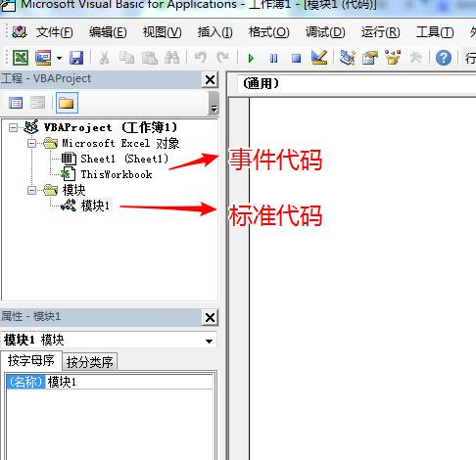Click the Toolbox wrench icon
Image resolution: width=476 pixels, height=460 pixels.
pyautogui.click(x=415, y=58)
